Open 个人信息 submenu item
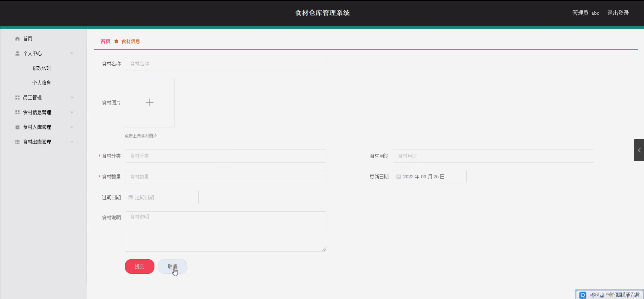Viewport: 644px width, 299px height. pyautogui.click(x=42, y=83)
